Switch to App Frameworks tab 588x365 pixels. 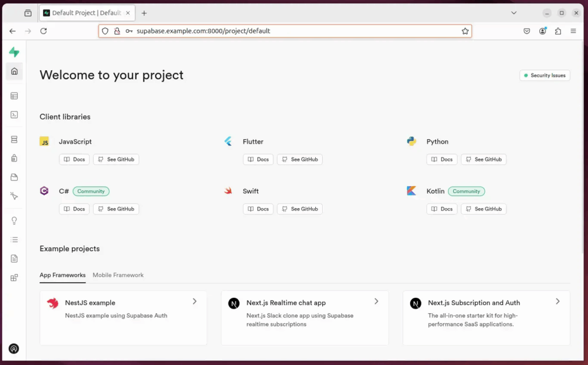pyautogui.click(x=63, y=275)
